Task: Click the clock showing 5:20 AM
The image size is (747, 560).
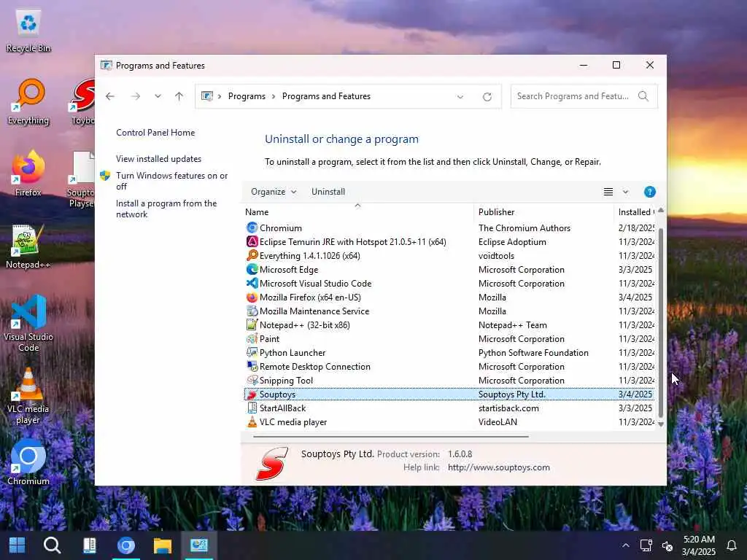Action: point(698,540)
